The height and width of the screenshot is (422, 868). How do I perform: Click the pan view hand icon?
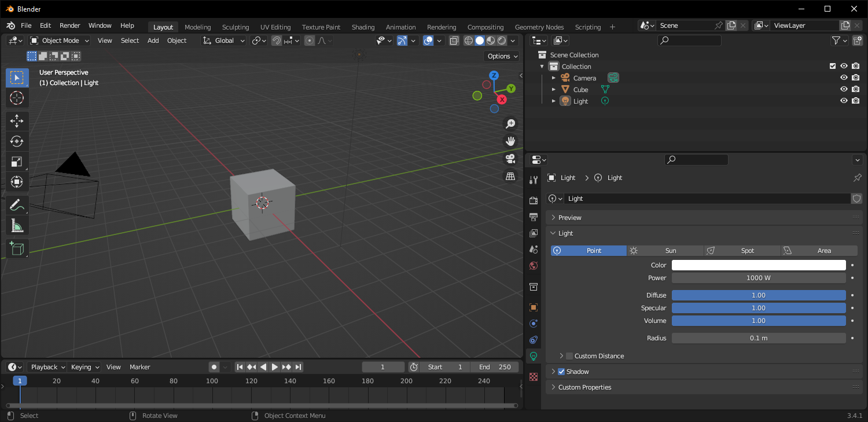(x=510, y=141)
